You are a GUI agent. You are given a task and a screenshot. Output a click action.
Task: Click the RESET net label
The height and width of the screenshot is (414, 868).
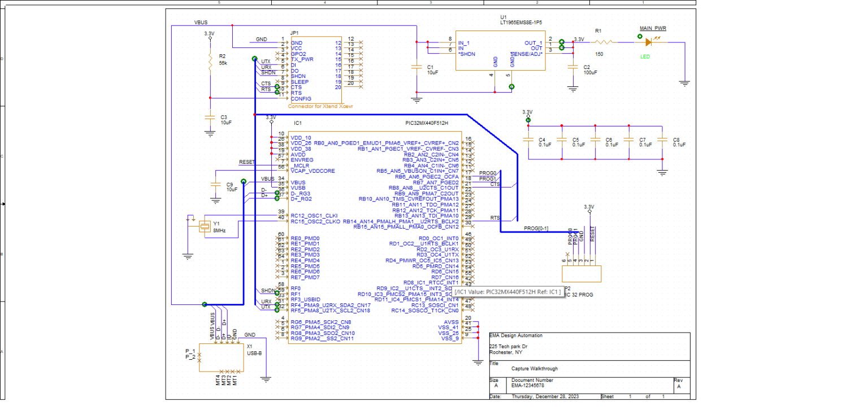tap(248, 161)
